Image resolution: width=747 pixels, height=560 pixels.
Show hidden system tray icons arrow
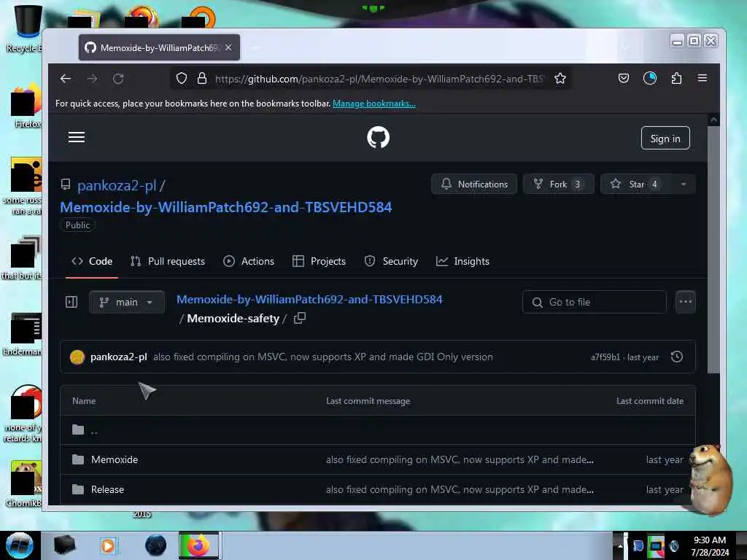click(620, 545)
